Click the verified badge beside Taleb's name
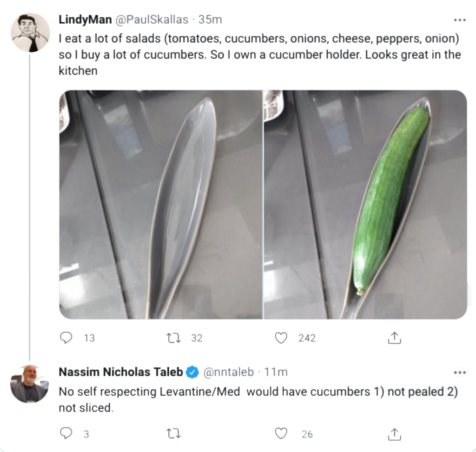This screenshot has width=476, height=452. click(x=193, y=372)
